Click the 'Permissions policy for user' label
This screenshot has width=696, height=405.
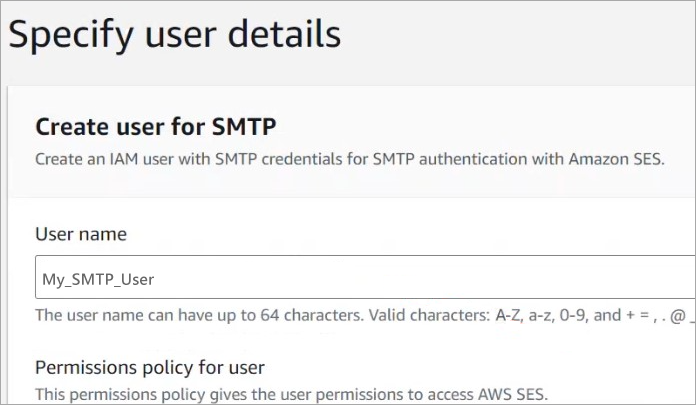(149, 366)
